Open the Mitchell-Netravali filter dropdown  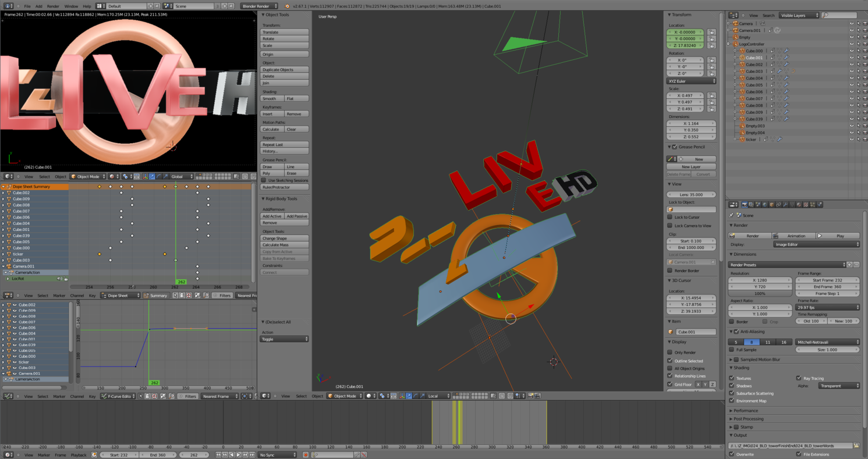827,342
